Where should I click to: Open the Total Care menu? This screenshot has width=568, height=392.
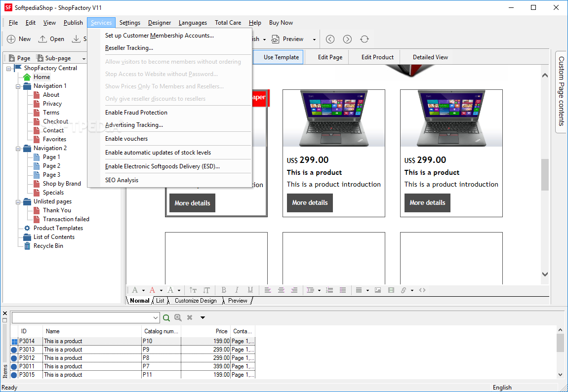(228, 22)
